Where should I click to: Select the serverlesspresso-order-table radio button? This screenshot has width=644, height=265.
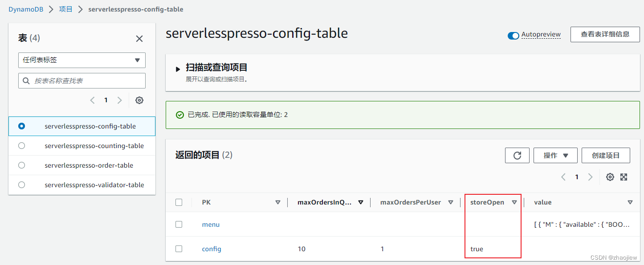(21, 165)
